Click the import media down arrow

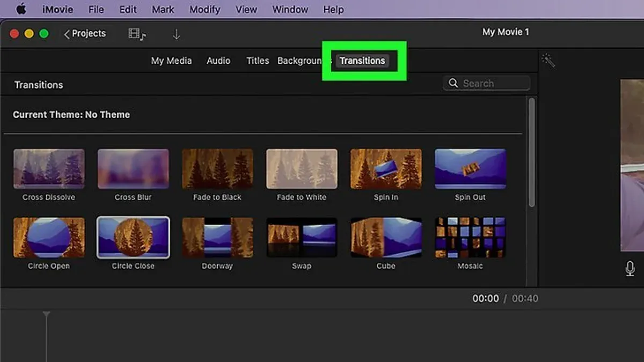pos(176,34)
